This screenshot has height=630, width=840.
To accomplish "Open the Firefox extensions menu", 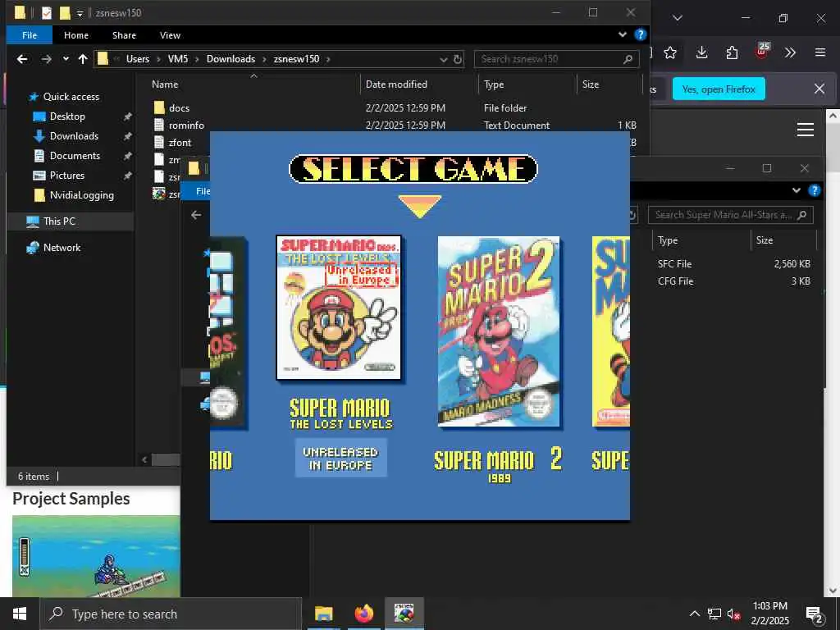I will point(732,52).
